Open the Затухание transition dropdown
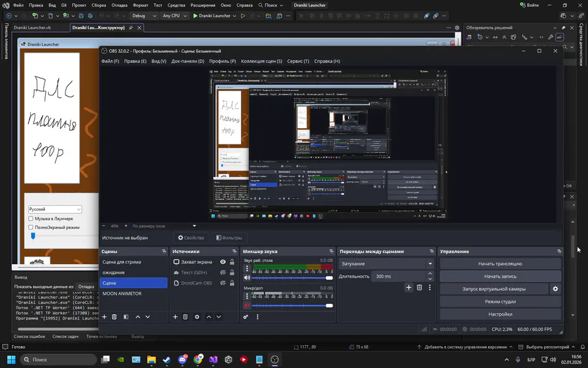 coord(386,263)
